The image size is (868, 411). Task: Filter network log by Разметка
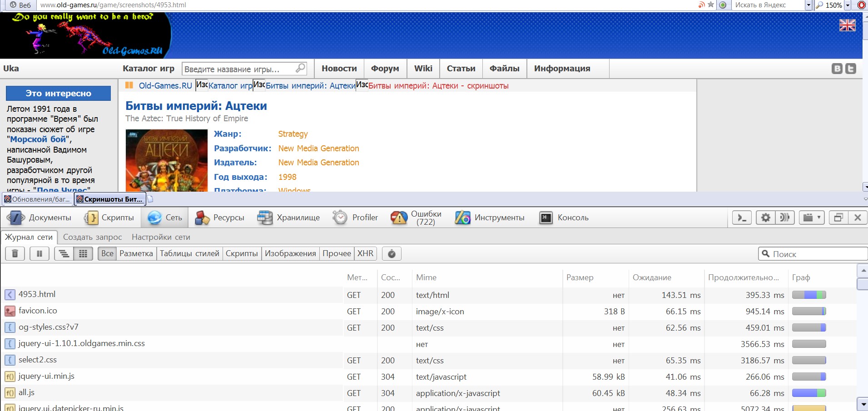click(136, 253)
